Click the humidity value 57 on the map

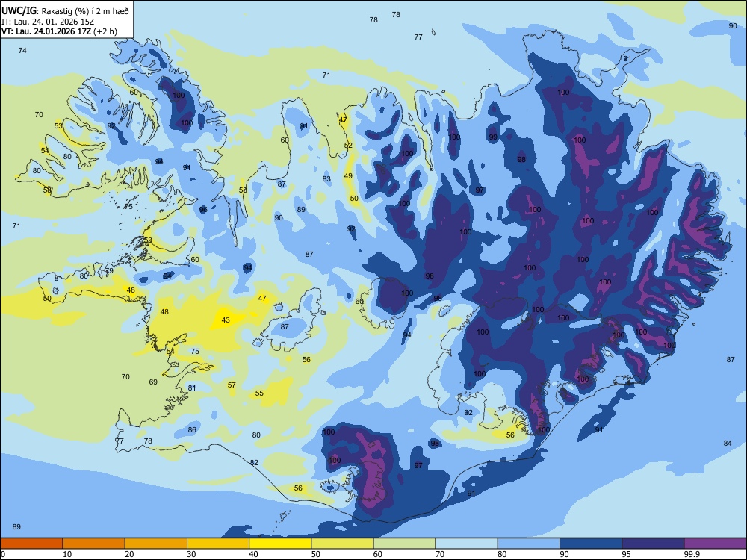coord(232,385)
